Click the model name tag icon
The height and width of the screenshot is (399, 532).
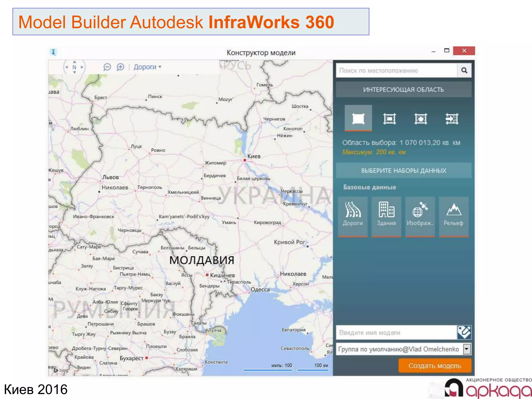[464, 332]
